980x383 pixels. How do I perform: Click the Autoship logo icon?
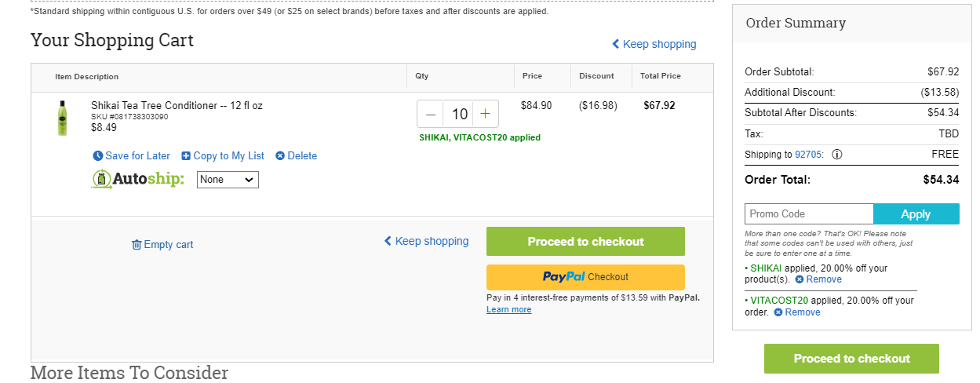coord(102,180)
